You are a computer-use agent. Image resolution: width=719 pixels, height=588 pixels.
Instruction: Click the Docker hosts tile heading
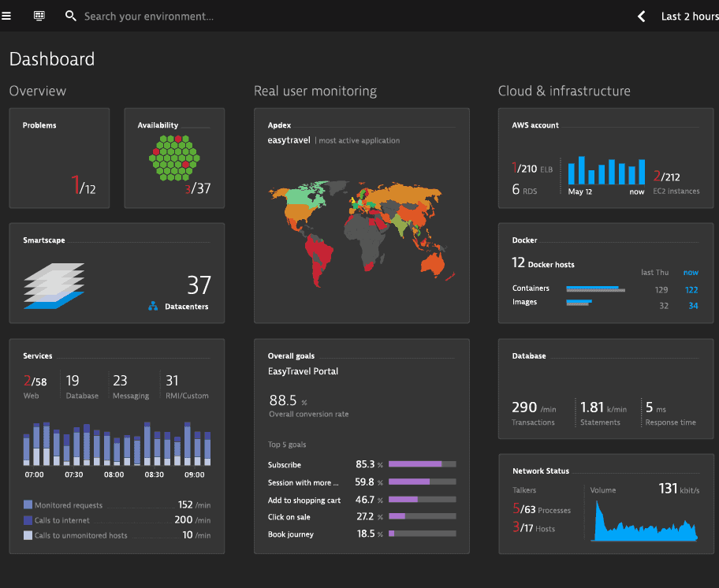(x=543, y=264)
